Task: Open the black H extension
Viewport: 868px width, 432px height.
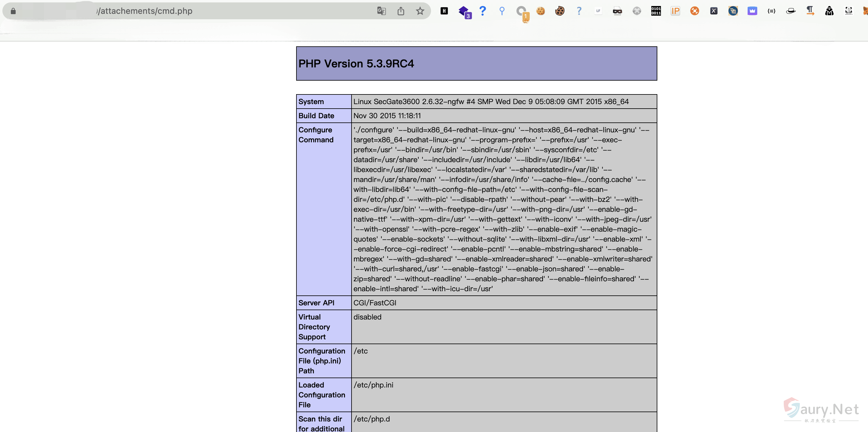Action: point(444,11)
